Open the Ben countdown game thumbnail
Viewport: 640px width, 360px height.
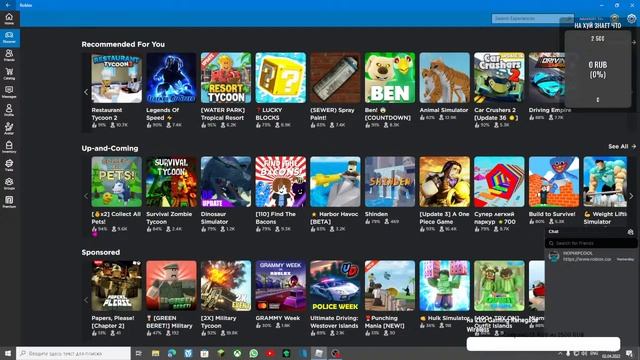(390, 78)
